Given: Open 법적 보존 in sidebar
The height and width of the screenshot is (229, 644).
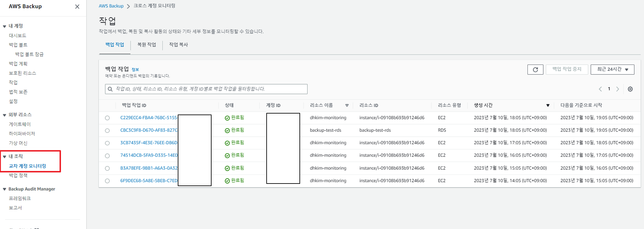Looking at the screenshot, I should (x=18, y=92).
